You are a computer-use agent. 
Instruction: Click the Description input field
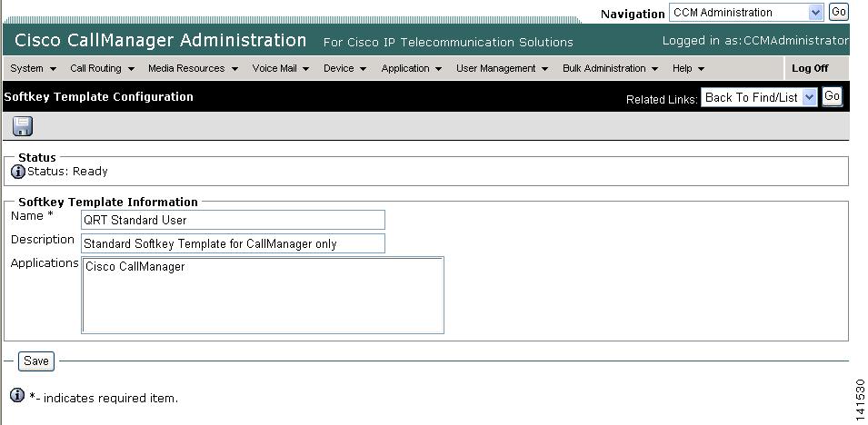click(233, 243)
